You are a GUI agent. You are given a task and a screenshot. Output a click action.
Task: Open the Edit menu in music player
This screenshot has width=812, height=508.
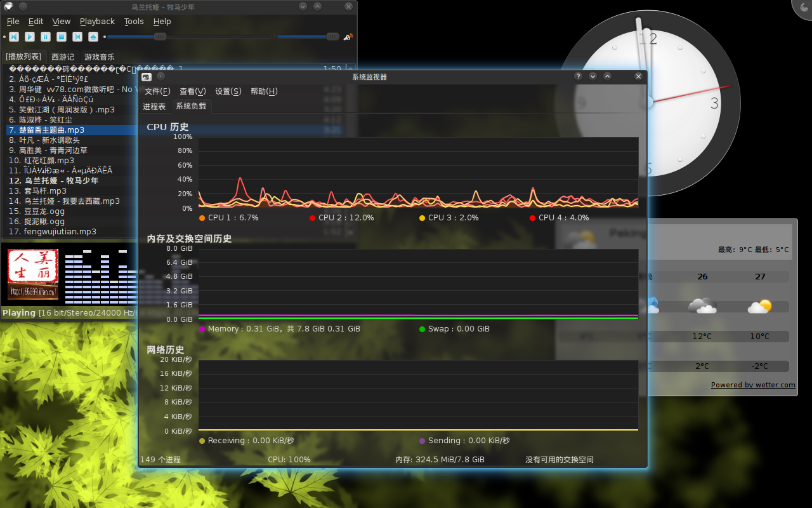[x=36, y=22]
